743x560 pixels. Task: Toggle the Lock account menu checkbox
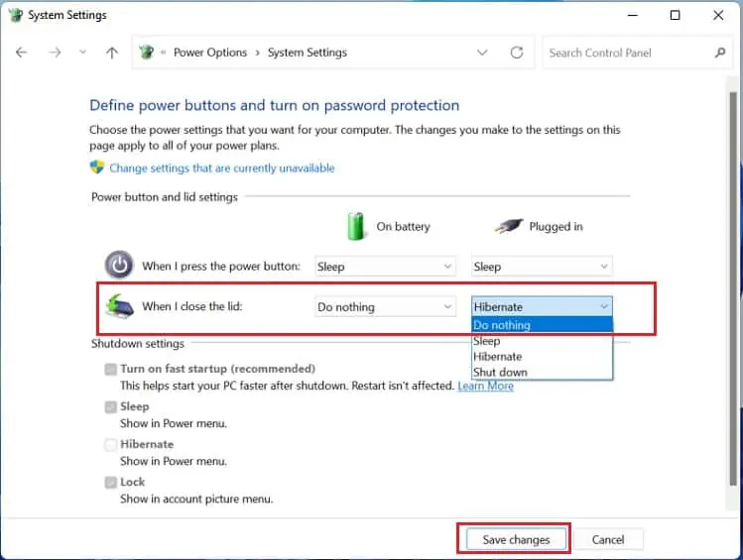tap(110, 483)
